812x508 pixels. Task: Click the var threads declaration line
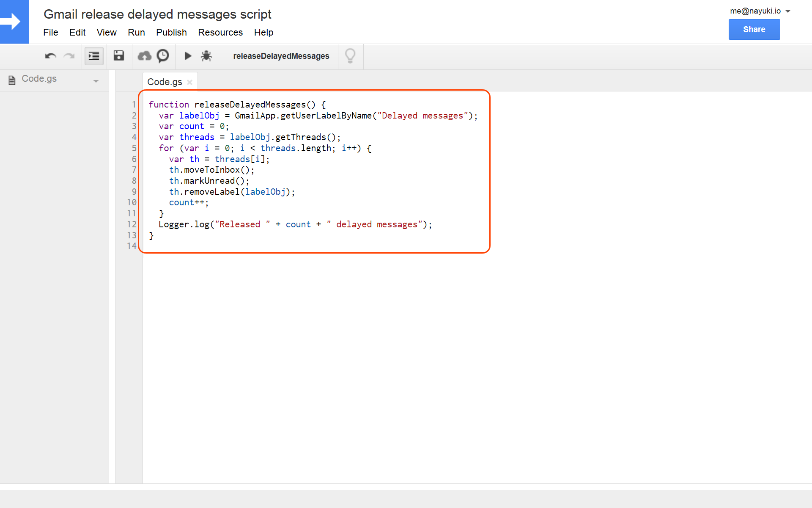pos(250,137)
